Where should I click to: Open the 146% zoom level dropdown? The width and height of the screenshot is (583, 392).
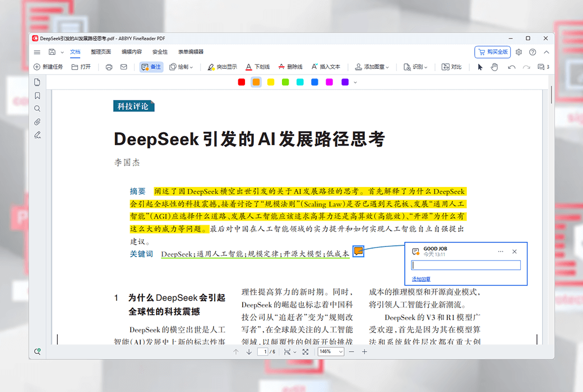[331, 352]
